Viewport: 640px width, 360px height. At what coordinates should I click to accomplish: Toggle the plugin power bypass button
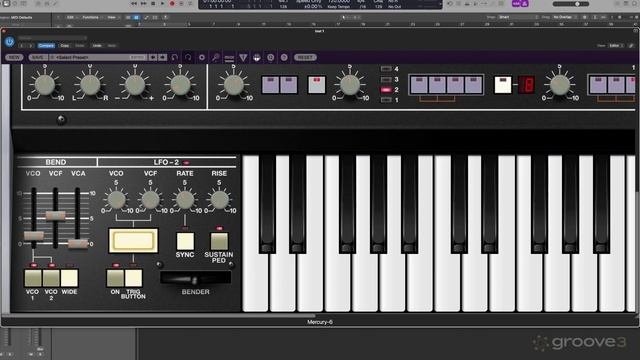point(9,42)
